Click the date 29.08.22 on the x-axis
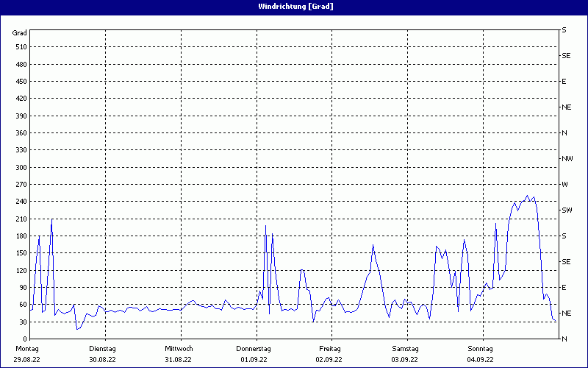Screen dimensions: 588x368 click(x=27, y=360)
